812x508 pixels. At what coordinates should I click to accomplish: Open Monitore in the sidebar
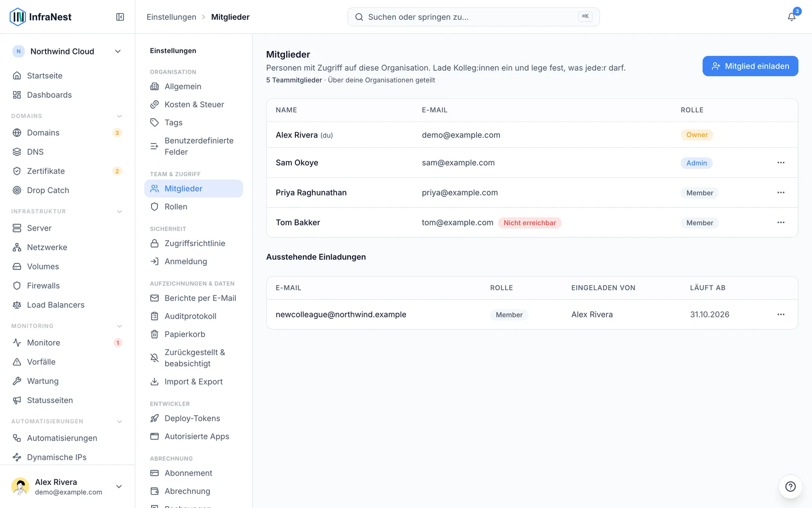pyautogui.click(x=67, y=342)
